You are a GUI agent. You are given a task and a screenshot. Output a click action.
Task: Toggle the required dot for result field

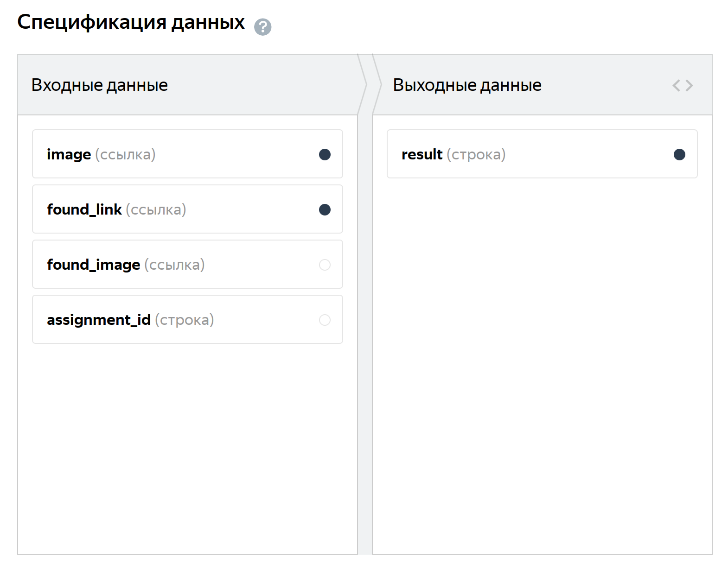(679, 154)
